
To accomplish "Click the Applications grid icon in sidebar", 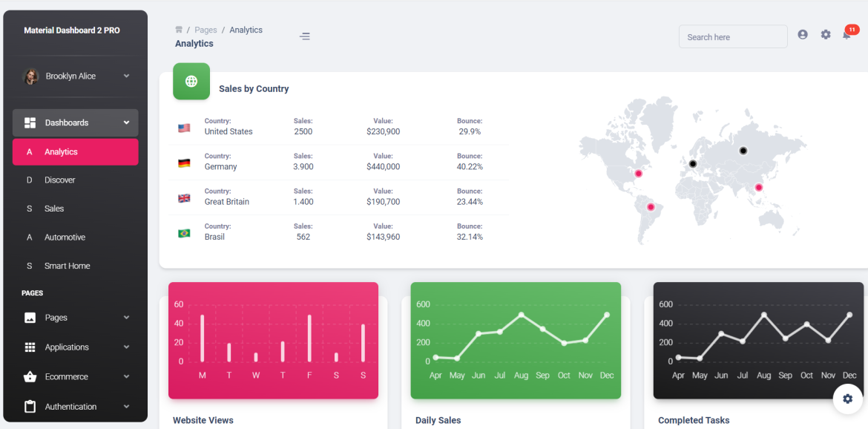I will (30, 347).
